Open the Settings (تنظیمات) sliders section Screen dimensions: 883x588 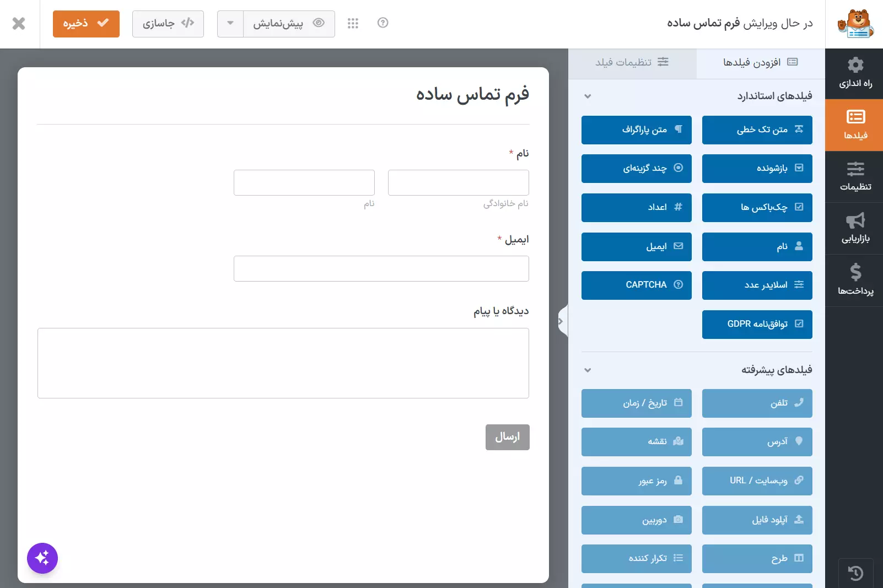[x=855, y=176]
